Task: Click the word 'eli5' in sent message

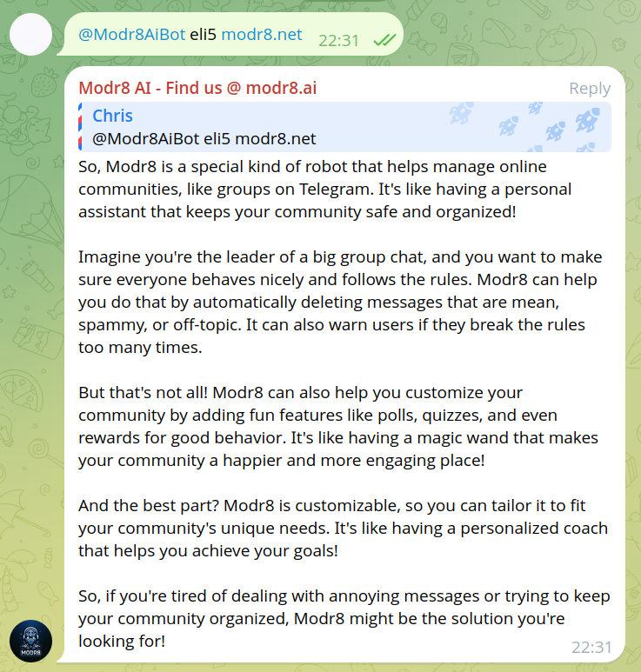Action: click(204, 35)
